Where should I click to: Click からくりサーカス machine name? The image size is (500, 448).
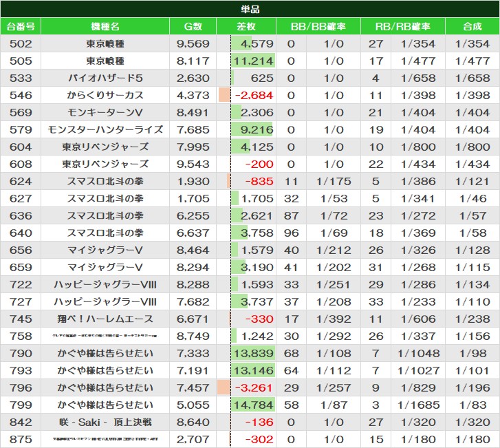105,96
